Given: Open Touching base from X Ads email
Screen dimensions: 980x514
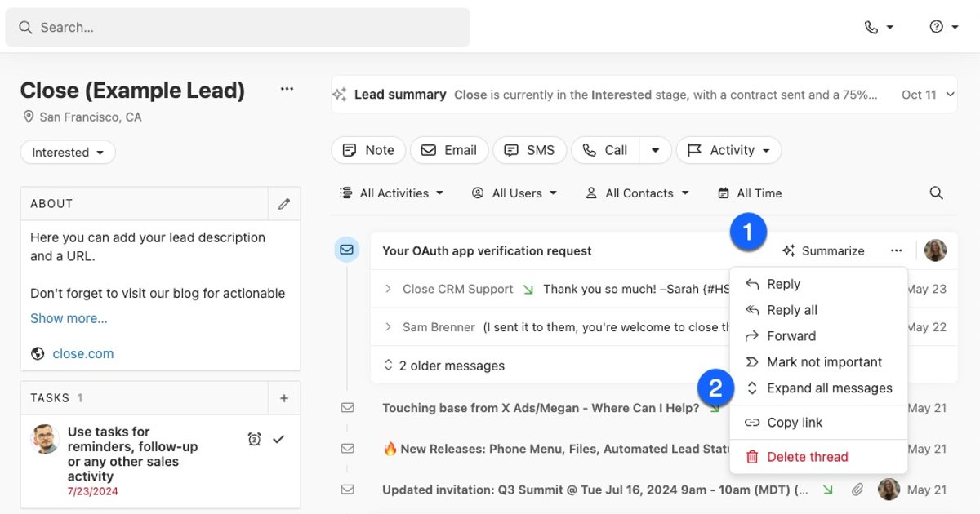Looking at the screenshot, I should point(541,408).
